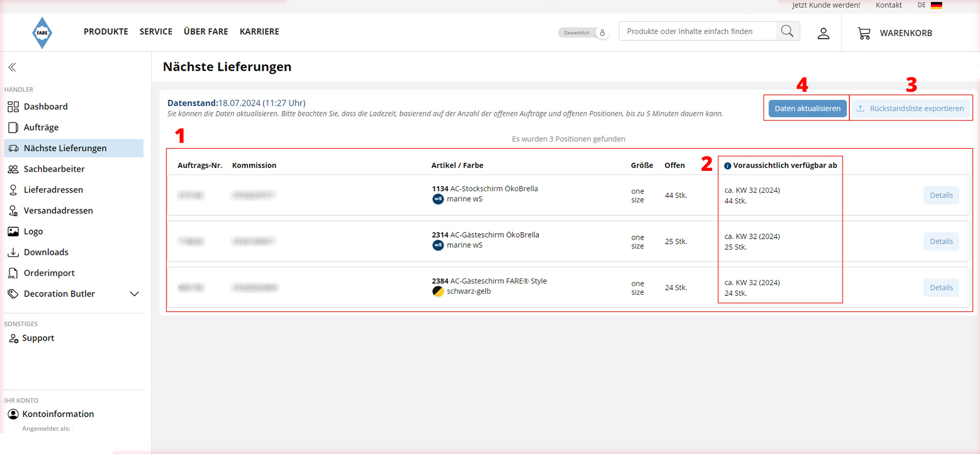Click the Größe column header

pos(642,165)
